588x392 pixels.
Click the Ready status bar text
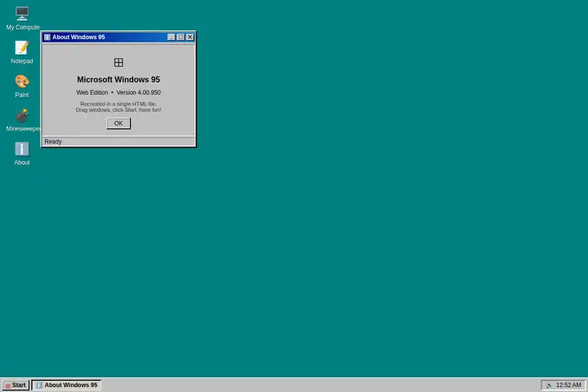[53, 141]
